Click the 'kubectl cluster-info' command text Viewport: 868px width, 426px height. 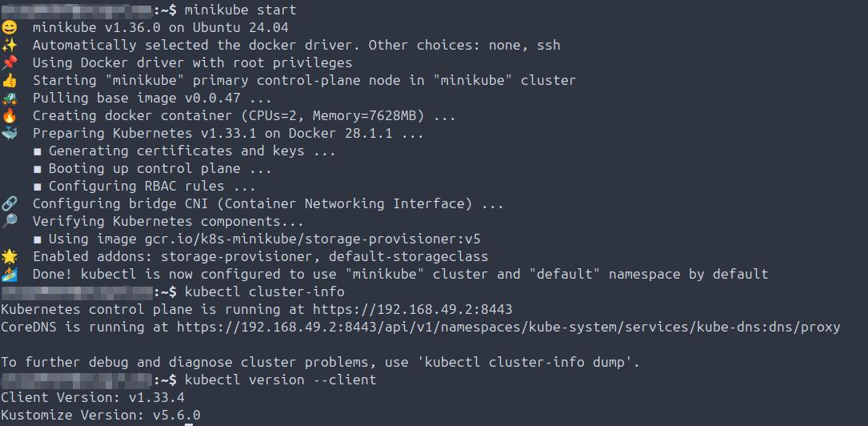264,291
